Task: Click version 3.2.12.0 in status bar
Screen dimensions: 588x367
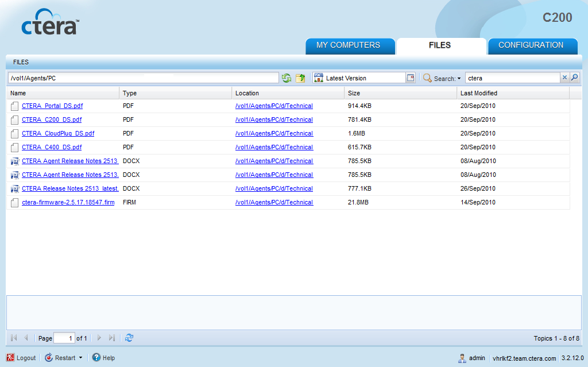Action: point(572,358)
